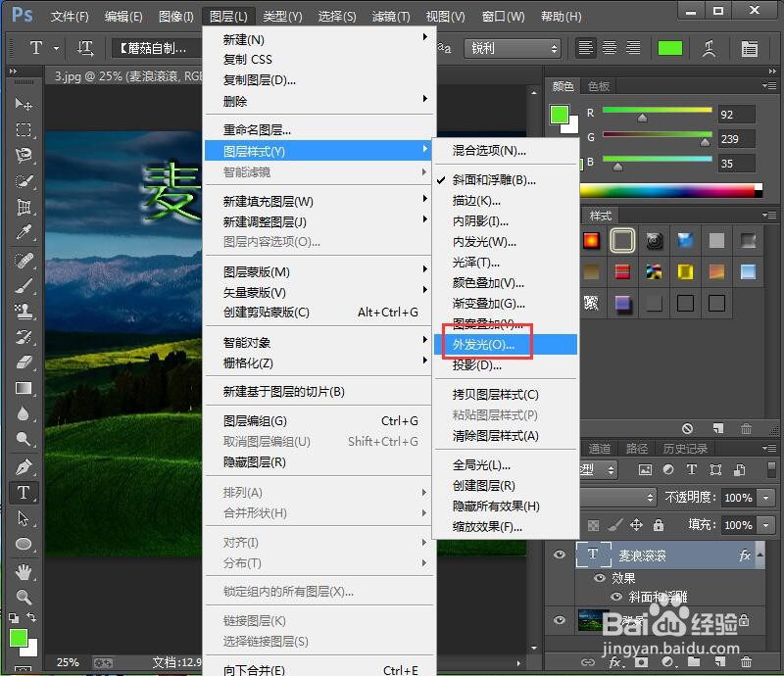Open the 填充 fill percentage dropdown
This screenshot has height=676, width=784.
point(763,525)
